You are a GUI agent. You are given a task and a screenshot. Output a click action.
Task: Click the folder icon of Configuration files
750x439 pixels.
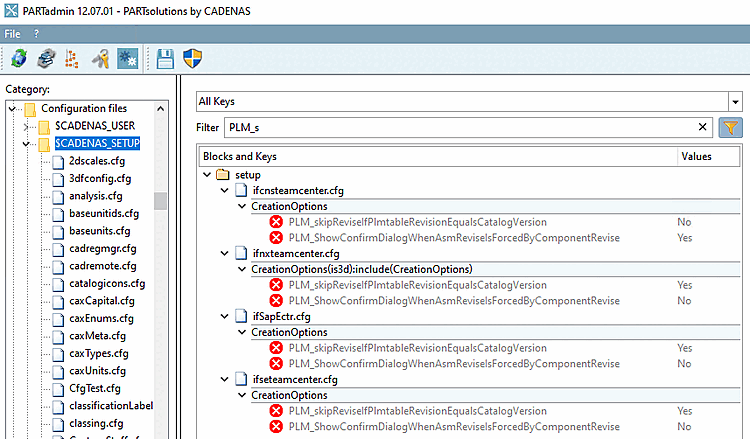(30, 110)
